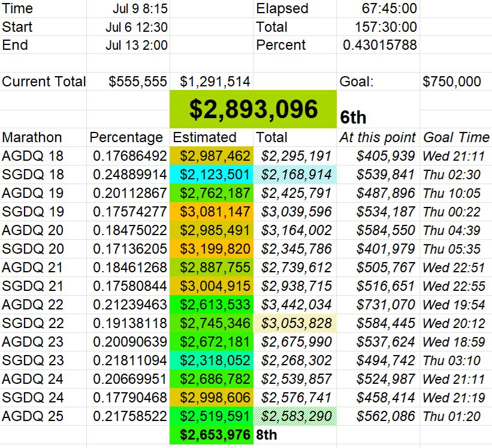492x448 pixels.
Task: Select AGDQ 18 estimate $2,987,462
Action: coord(212,156)
